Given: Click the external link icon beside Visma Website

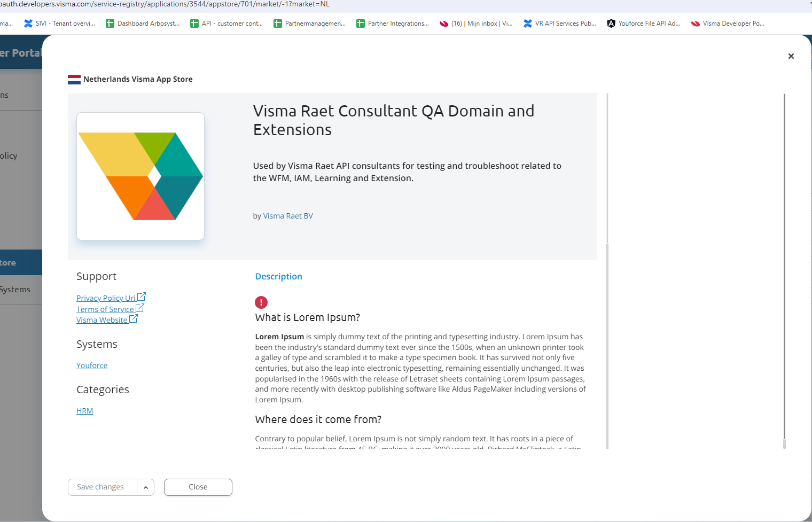Looking at the screenshot, I should [x=134, y=318].
